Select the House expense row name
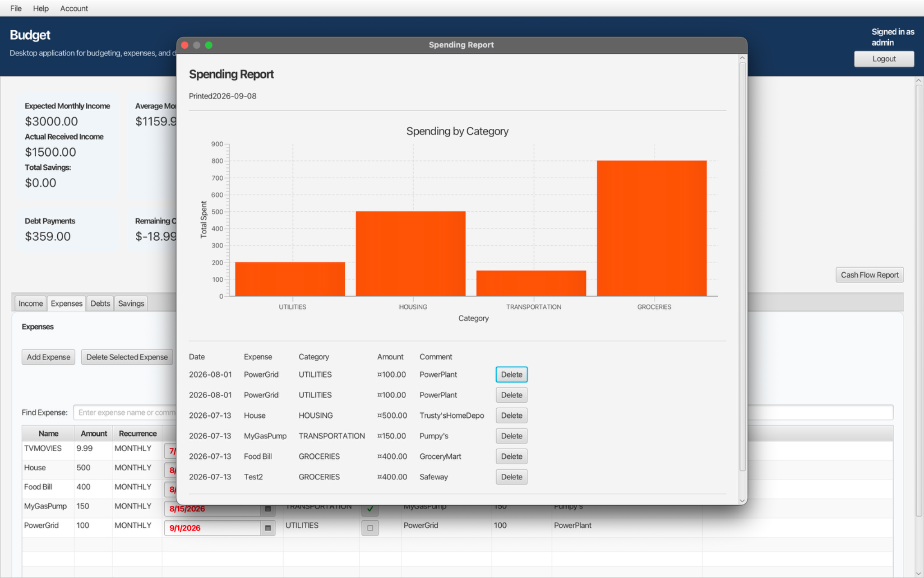Viewport: 924px width, 578px height. tap(35, 468)
